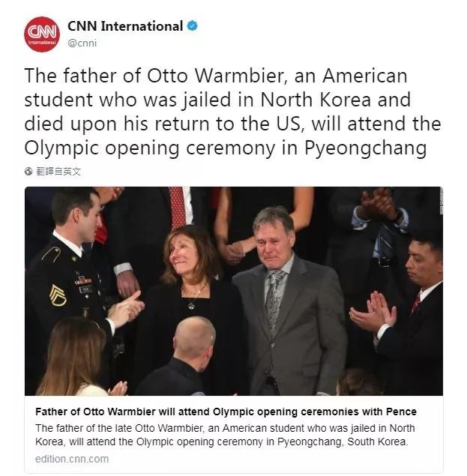The height and width of the screenshot is (476, 467).
Task: Open the CNN International display name
Action: tap(124, 26)
